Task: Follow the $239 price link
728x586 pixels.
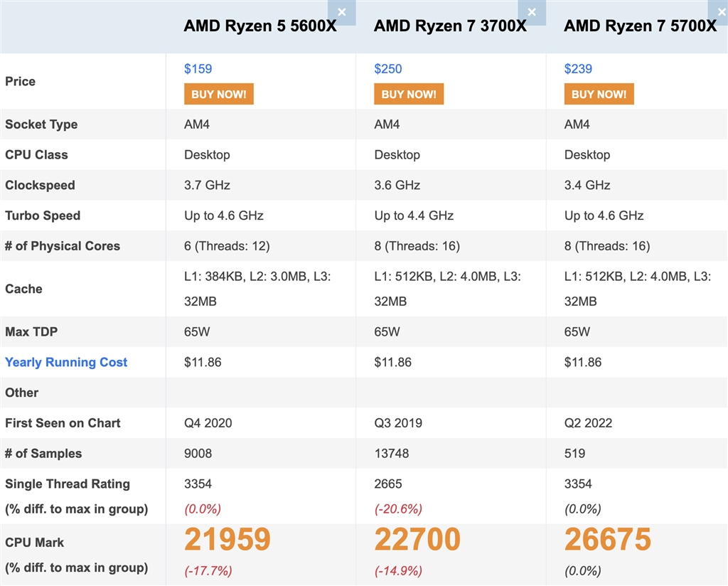Action: (x=578, y=69)
